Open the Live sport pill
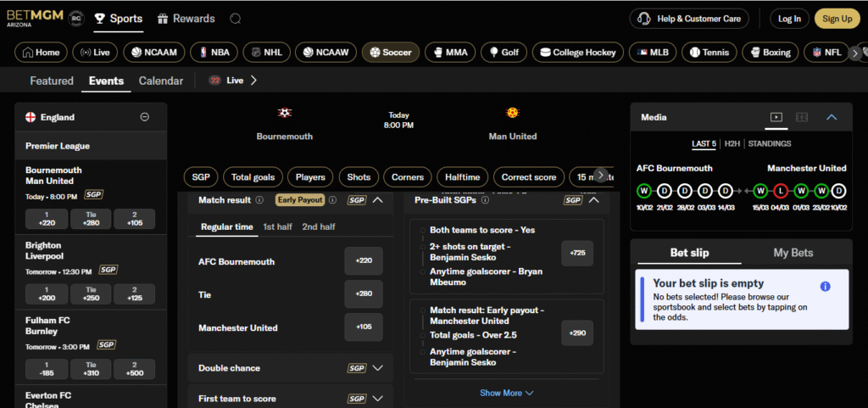This screenshot has height=408, width=868. click(95, 53)
